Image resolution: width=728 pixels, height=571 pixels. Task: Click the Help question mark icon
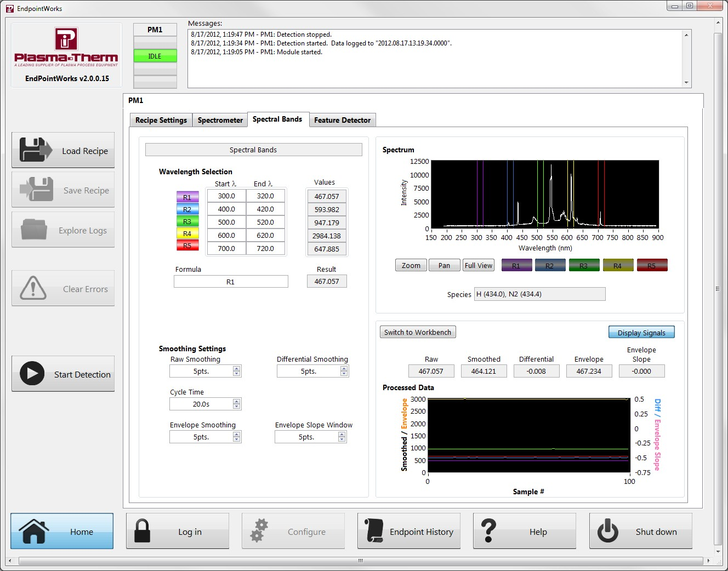click(488, 531)
